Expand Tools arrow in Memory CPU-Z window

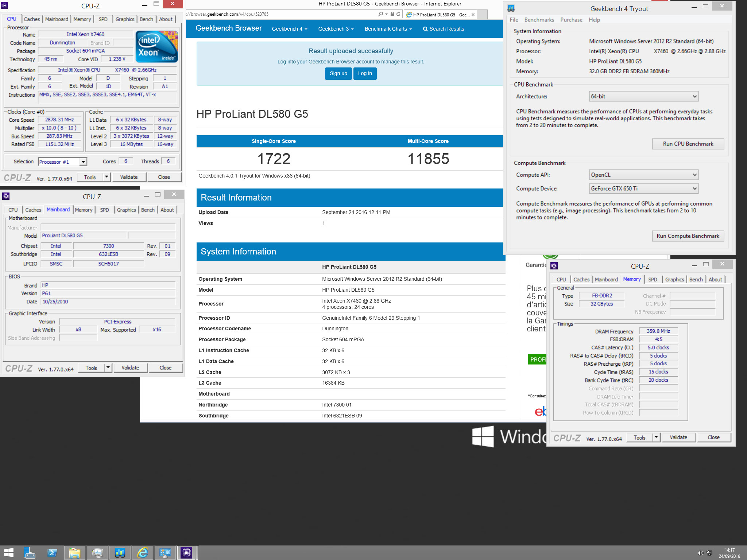pyautogui.click(x=656, y=437)
